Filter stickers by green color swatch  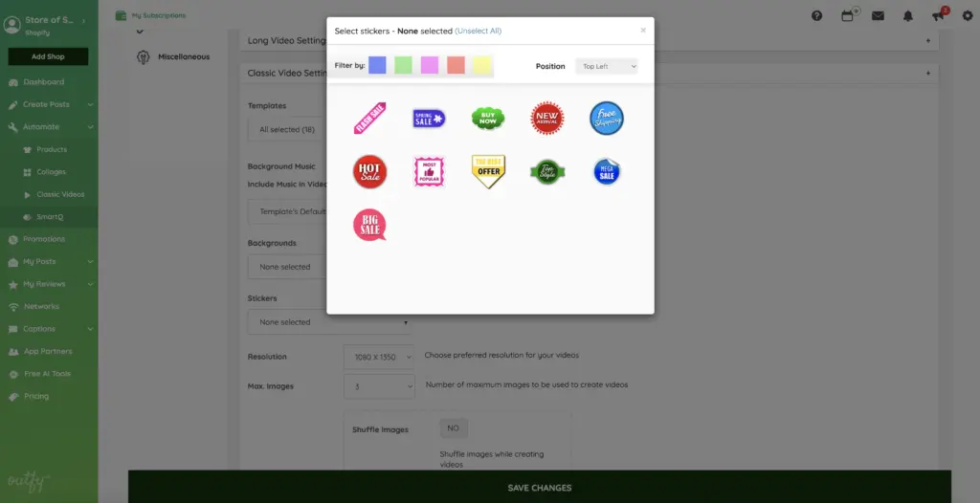403,65
